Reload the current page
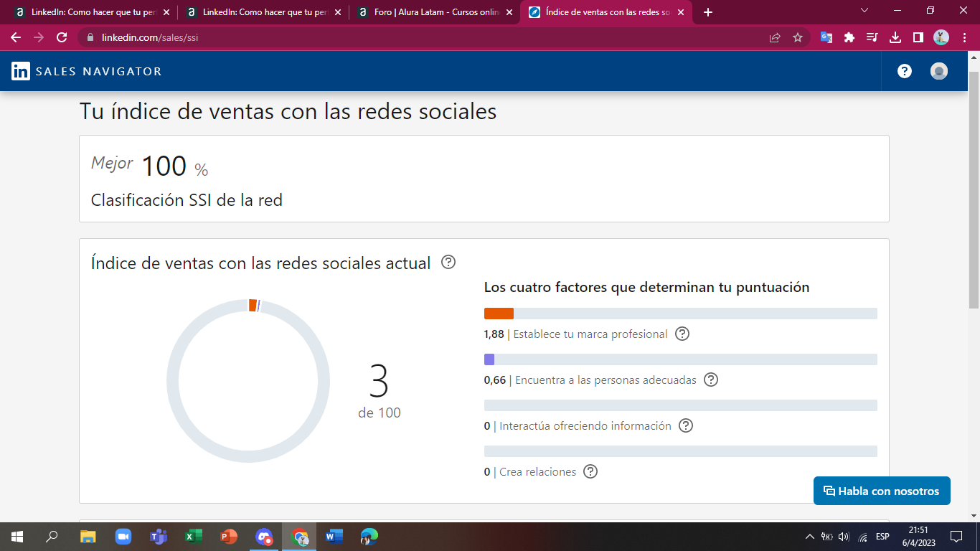980x551 pixels. [62, 37]
